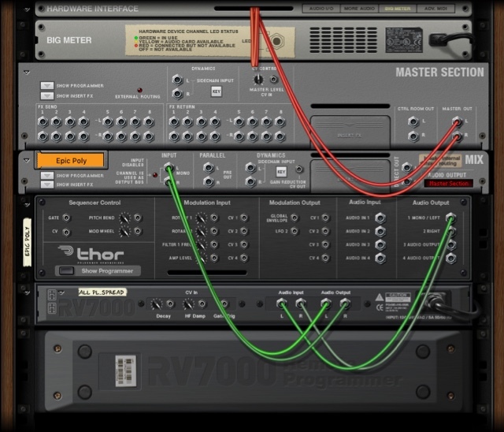Image resolution: width=504 pixels, height=432 pixels.
Task: Click RV7000 Gate Trig CV jack
Action: click(224, 304)
